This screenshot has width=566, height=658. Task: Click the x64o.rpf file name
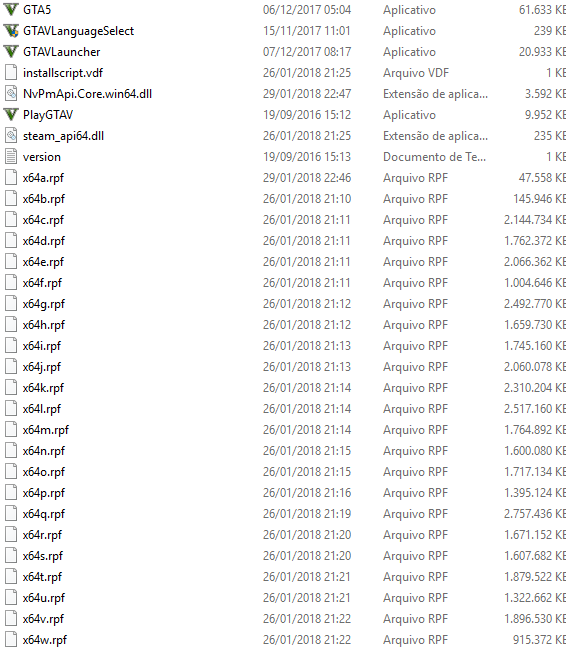[44, 472]
